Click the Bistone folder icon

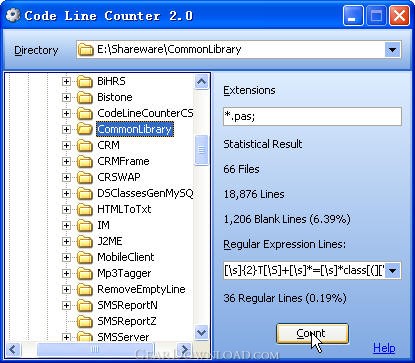[x=85, y=97]
